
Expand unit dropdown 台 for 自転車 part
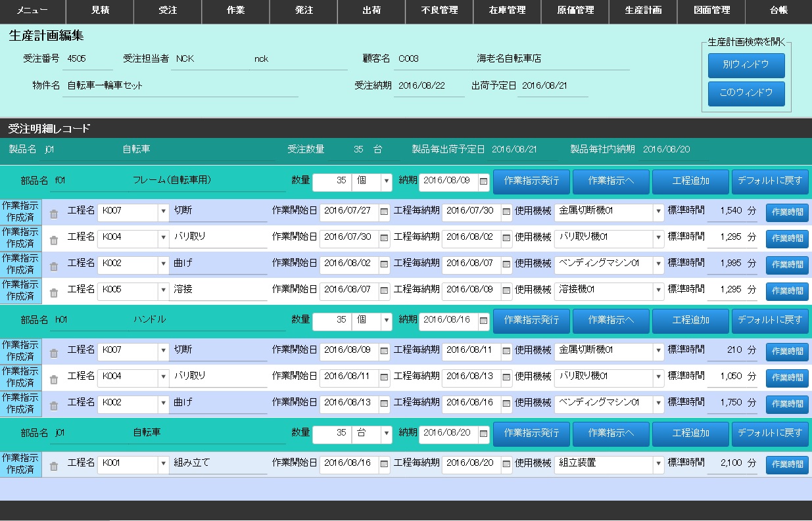386,434
